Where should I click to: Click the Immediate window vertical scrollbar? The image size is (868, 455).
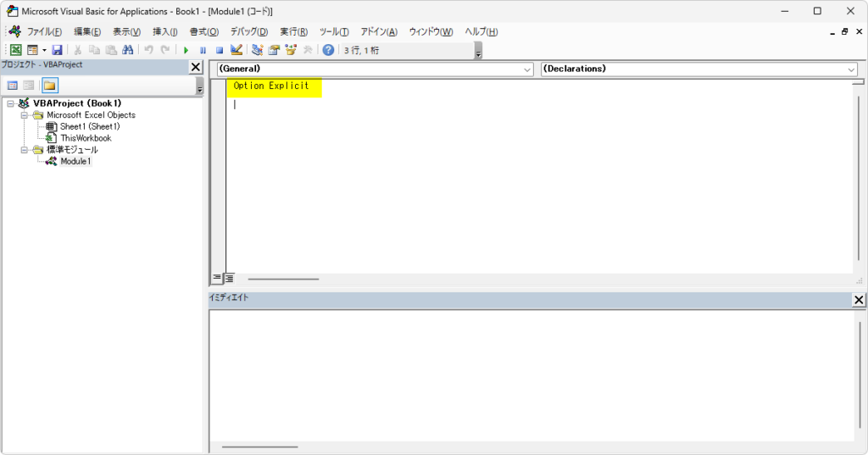pyautogui.click(x=860, y=375)
